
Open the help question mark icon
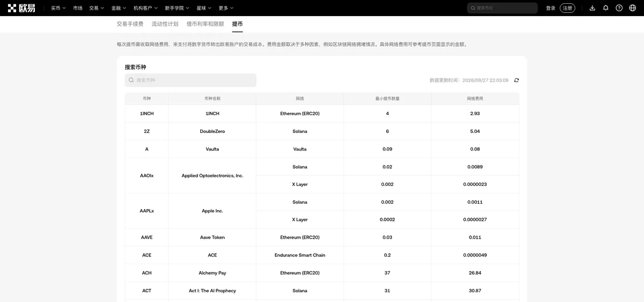(619, 8)
